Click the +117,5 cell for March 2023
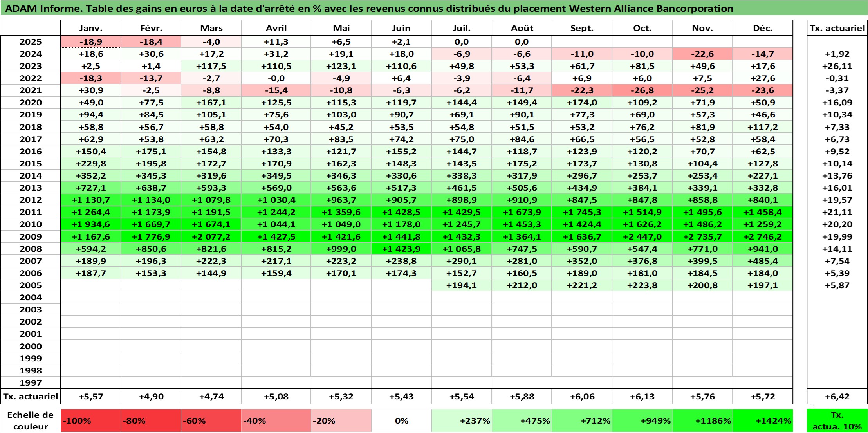This screenshot has width=868, height=433. pos(211,66)
